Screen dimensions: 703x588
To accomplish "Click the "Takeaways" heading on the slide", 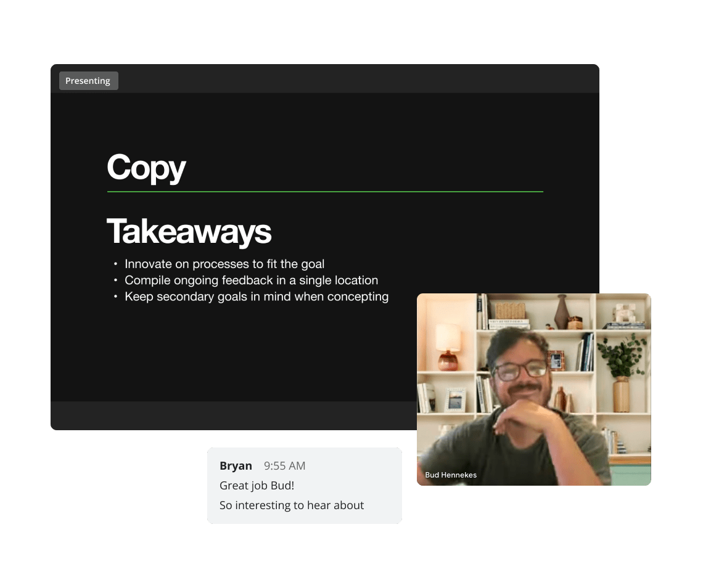I will pos(189,232).
